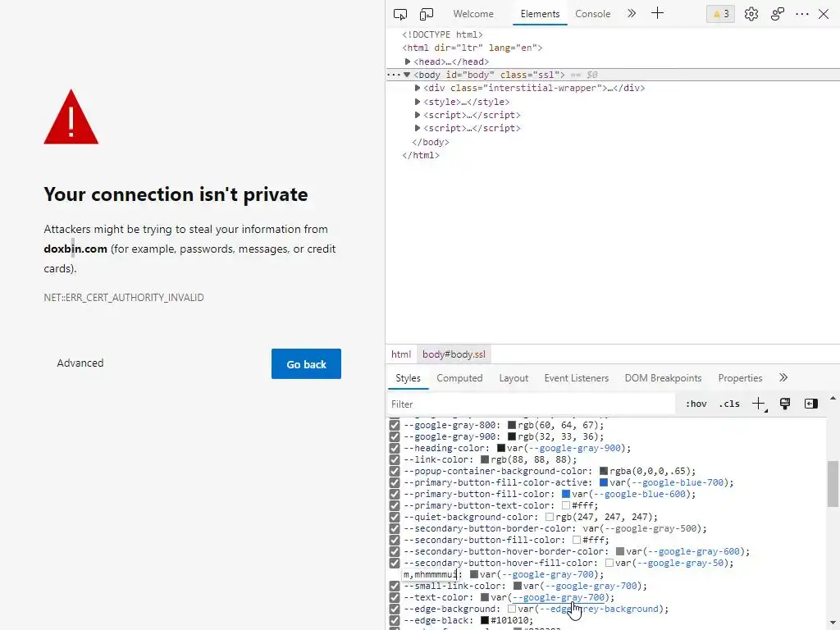Open the --edge-black #101010 swatch
The width and height of the screenshot is (840, 630).
[485, 620]
